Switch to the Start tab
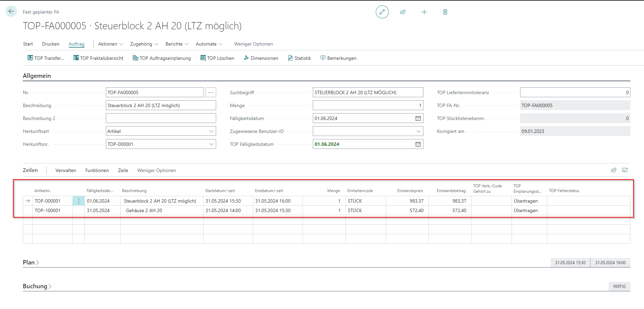644x309 pixels. point(28,44)
